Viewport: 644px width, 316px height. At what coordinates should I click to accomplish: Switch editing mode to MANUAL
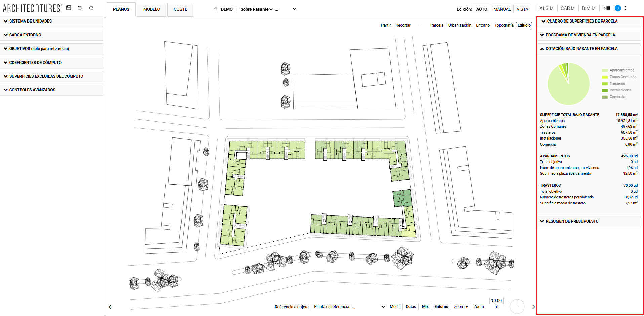point(502,9)
